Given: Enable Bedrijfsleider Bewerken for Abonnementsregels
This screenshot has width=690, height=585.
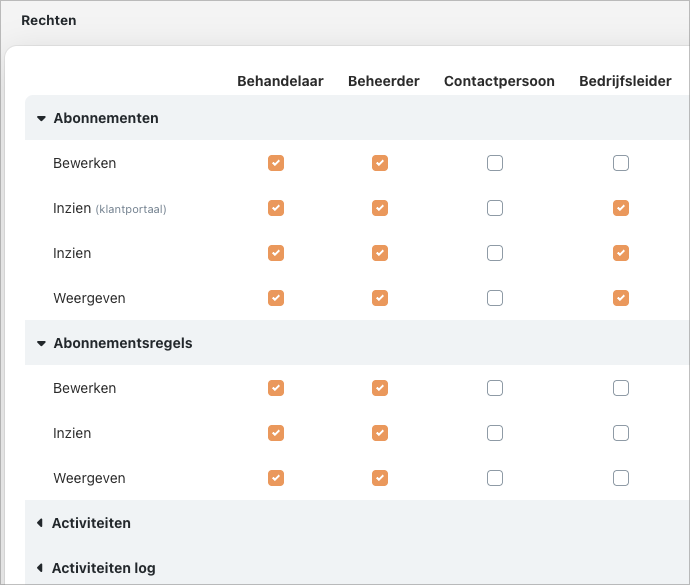Looking at the screenshot, I should (621, 388).
